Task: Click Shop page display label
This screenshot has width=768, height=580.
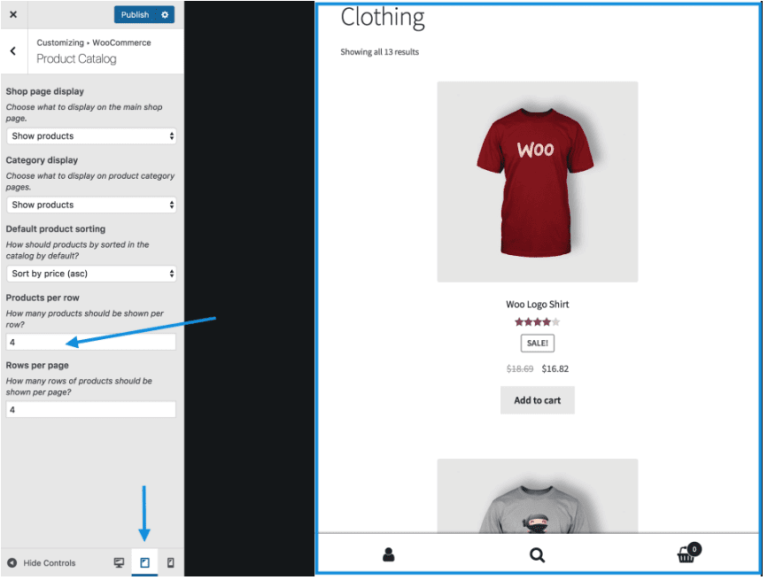Action: coord(45,92)
